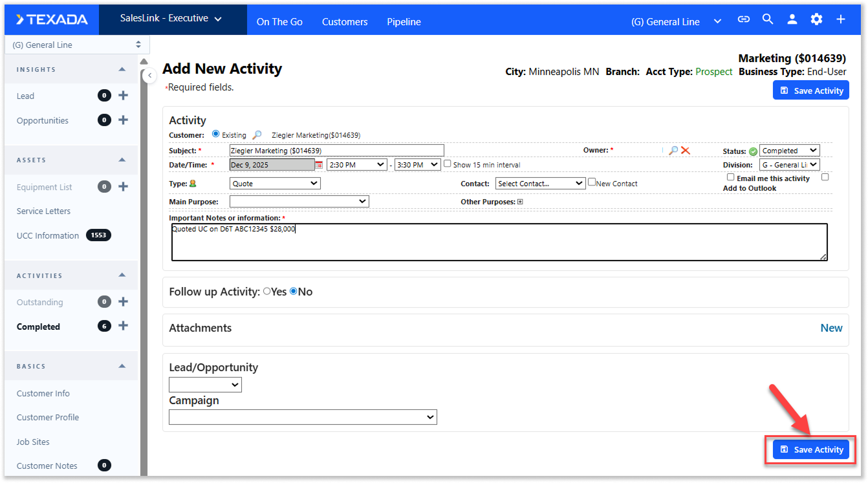Click the link icon in top bar

(x=744, y=20)
